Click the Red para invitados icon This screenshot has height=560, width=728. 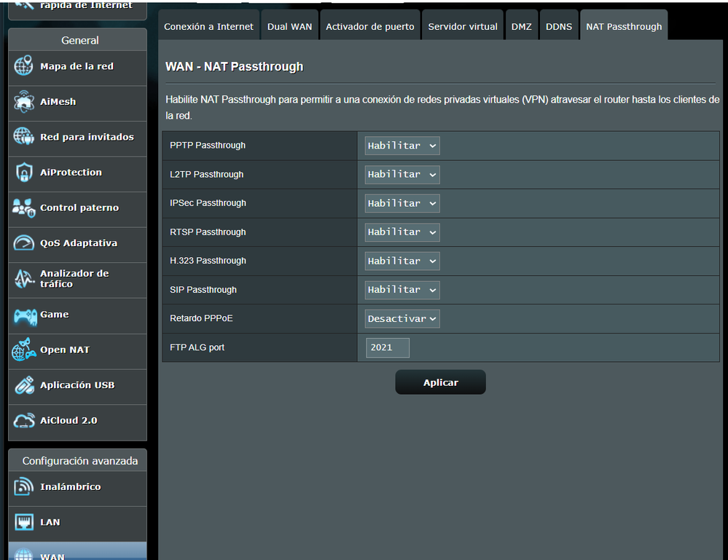[x=23, y=137]
